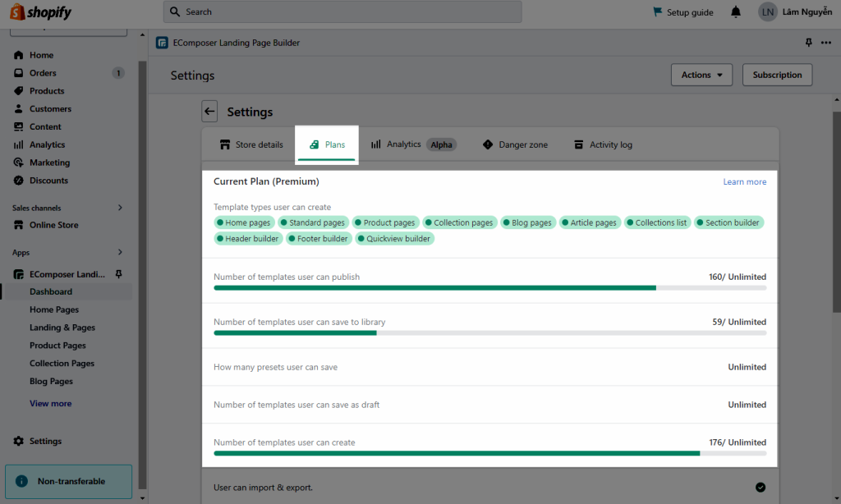
Task: Open Dashboard under EComposer
Action: [x=51, y=291]
